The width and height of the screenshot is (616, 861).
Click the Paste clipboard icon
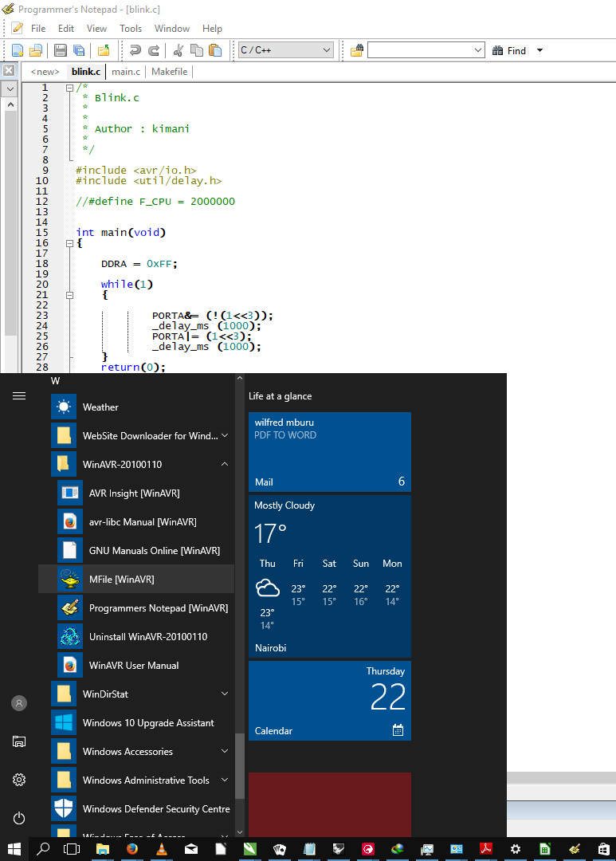215,50
